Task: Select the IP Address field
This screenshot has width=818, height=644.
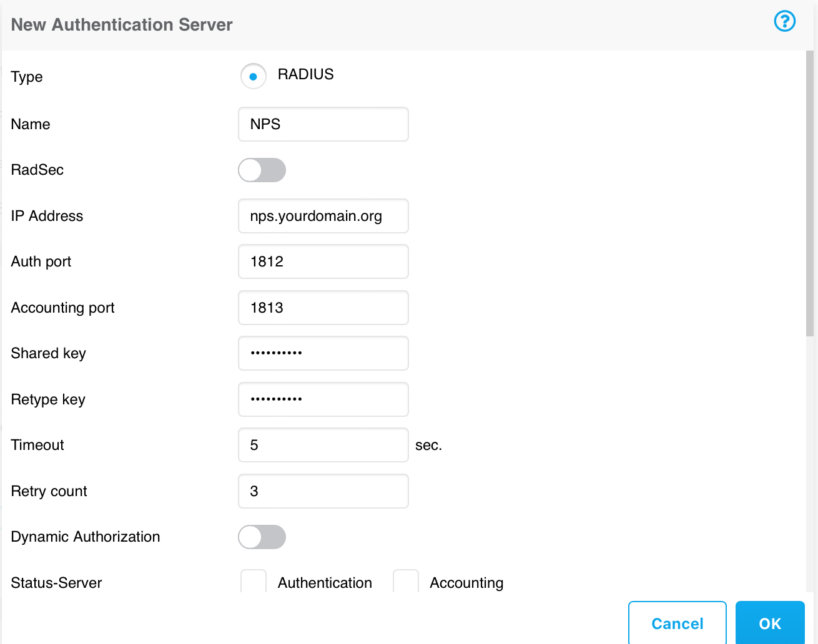Action: coord(323,216)
